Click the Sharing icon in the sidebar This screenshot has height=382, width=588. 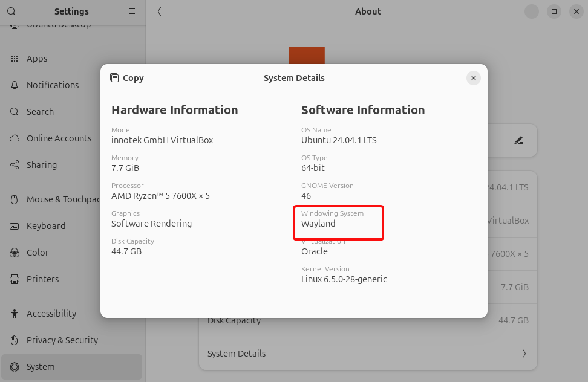(x=15, y=165)
